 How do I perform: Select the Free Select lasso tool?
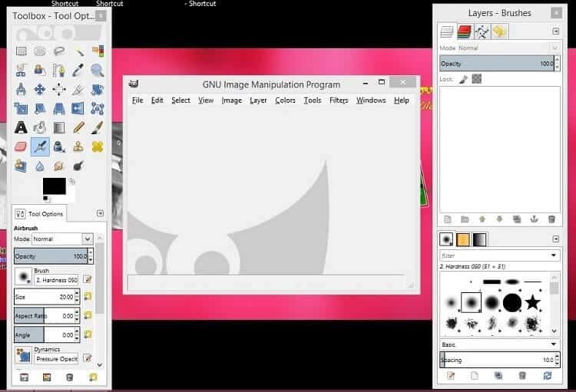coord(59,51)
